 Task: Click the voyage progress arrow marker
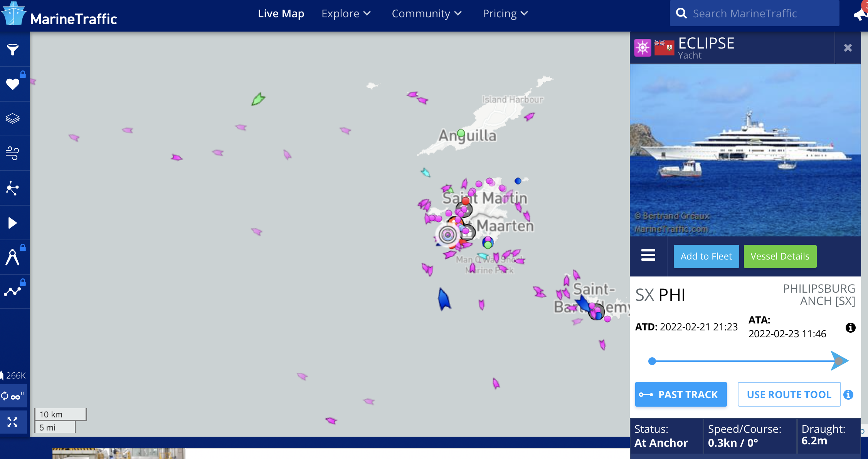(839, 361)
